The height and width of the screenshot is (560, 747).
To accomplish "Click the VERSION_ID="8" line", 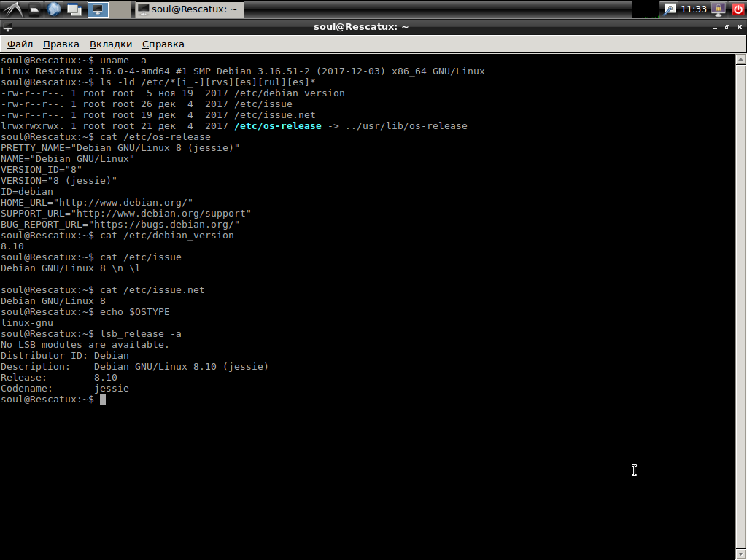I will coord(42,170).
